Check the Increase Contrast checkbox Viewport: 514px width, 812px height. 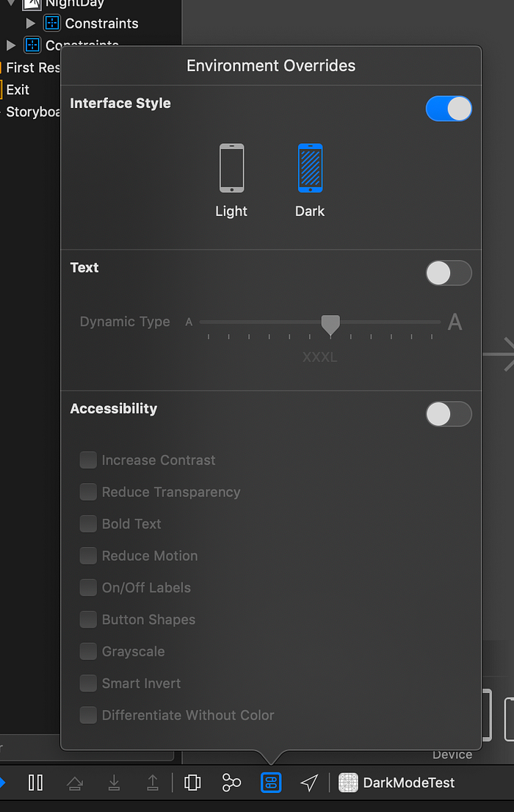click(88, 460)
